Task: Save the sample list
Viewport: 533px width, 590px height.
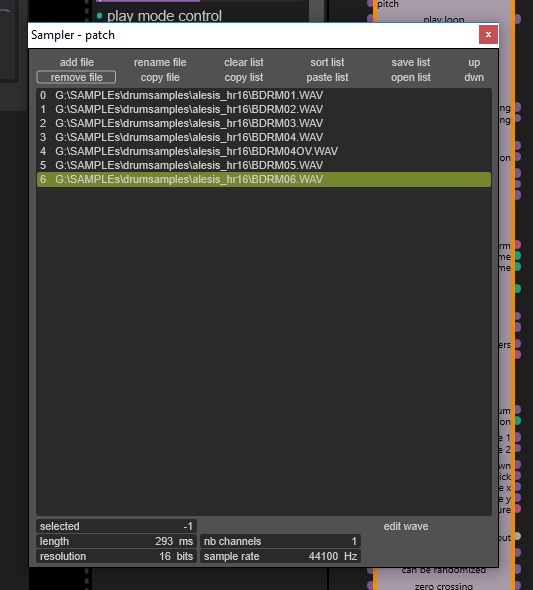Action: click(411, 62)
